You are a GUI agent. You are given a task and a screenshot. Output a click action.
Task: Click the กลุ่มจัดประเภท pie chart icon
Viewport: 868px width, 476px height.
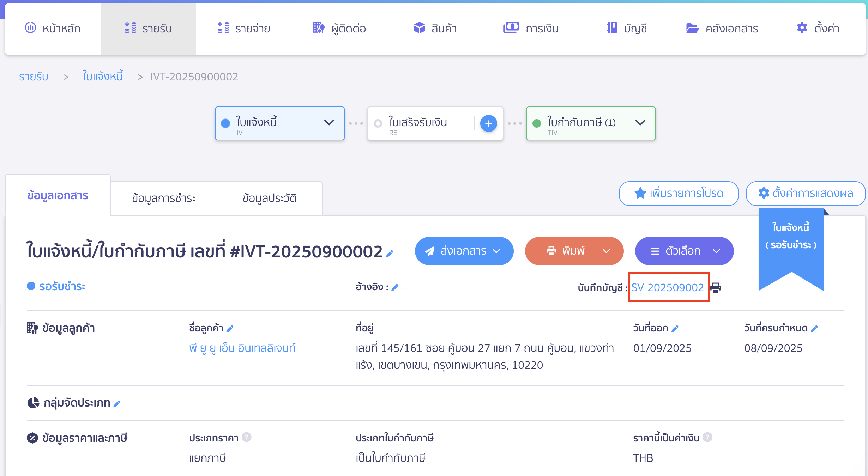33,403
